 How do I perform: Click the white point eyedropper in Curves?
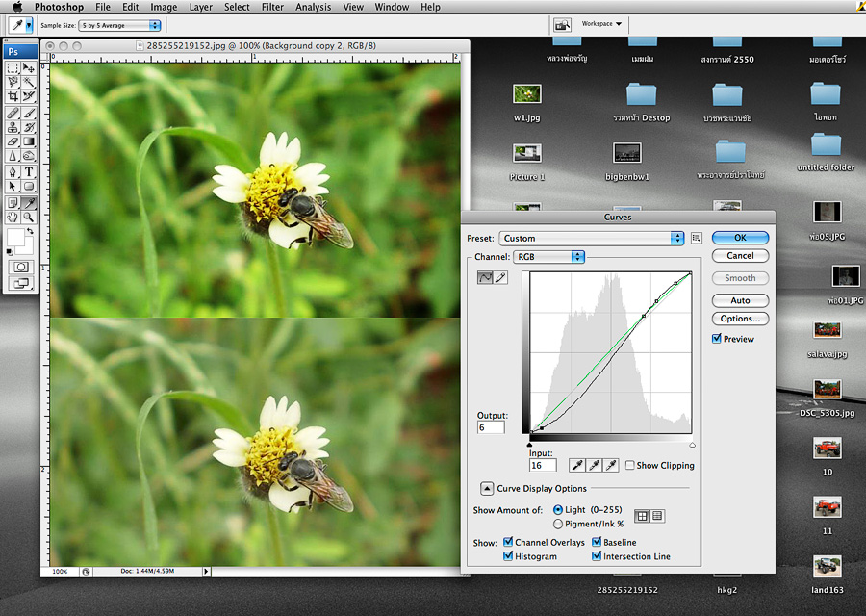click(x=610, y=465)
